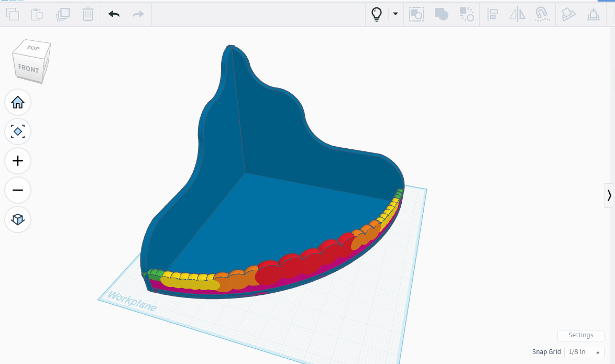Toggle the Show all lightbulb icon

click(x=377, y=14)
